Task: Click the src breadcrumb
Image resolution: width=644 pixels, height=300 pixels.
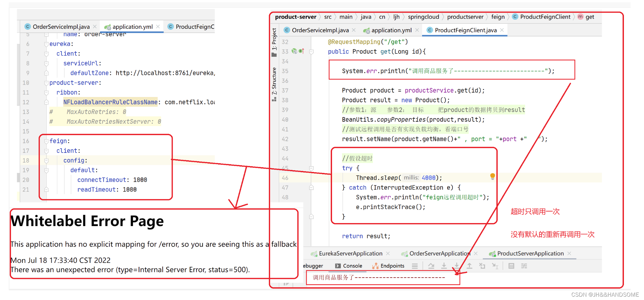Action: tap(328, 17)
